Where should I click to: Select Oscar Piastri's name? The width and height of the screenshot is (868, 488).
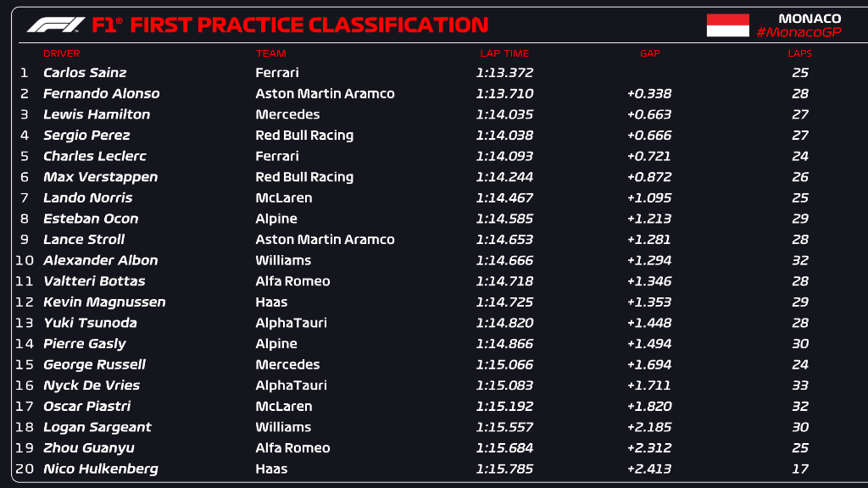(87, 406)
